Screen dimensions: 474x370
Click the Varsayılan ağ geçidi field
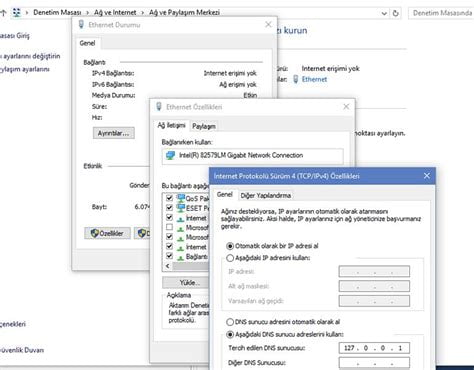(x=374, y=301)
